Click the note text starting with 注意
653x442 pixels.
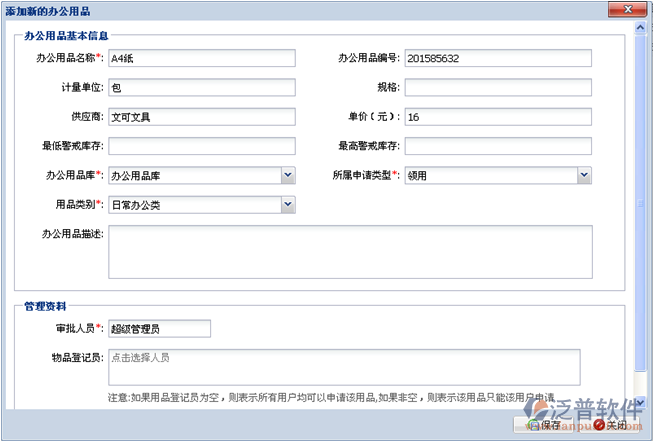tap(331, 397)
